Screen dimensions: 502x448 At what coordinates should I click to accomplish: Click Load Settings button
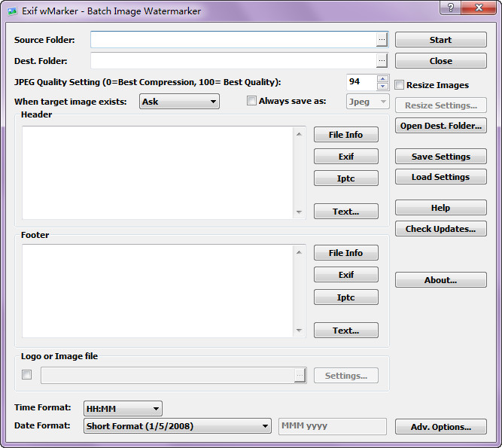pyautogui.click(x=441, y=177)
